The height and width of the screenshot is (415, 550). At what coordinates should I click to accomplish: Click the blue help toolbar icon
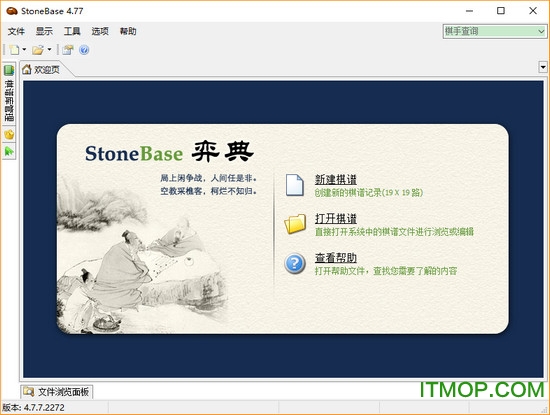click(84, 50)
